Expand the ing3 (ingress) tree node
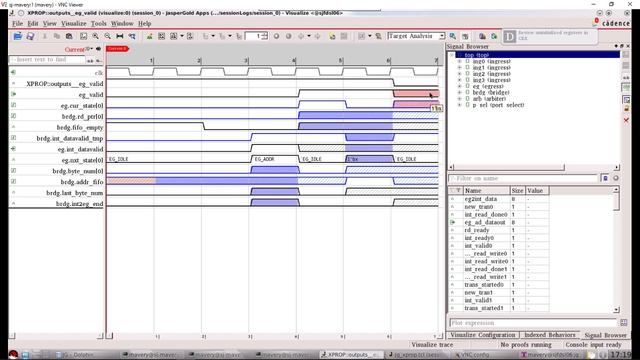This screenshot has width=640, height=360. pyautogui.click(x=460, y=80)
